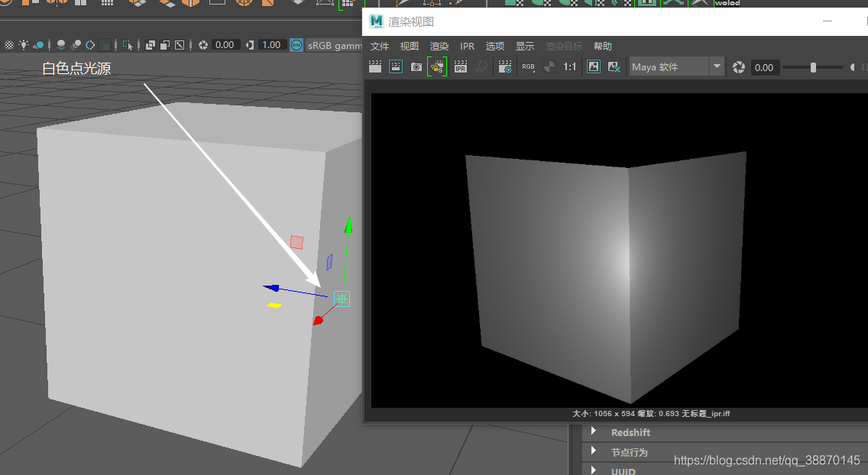Click the render region icon
868x475 pixels.
[x=396, y=67]
